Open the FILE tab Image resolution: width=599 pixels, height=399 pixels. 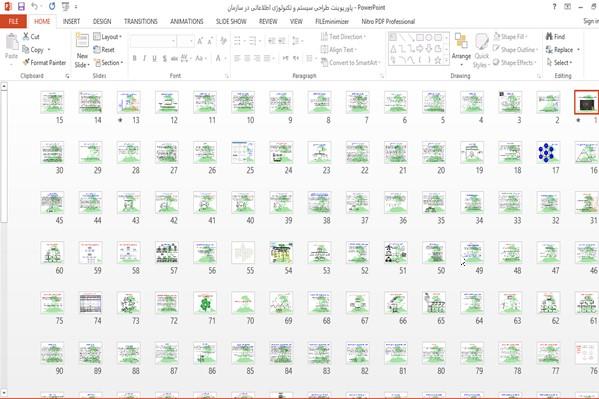13,21
